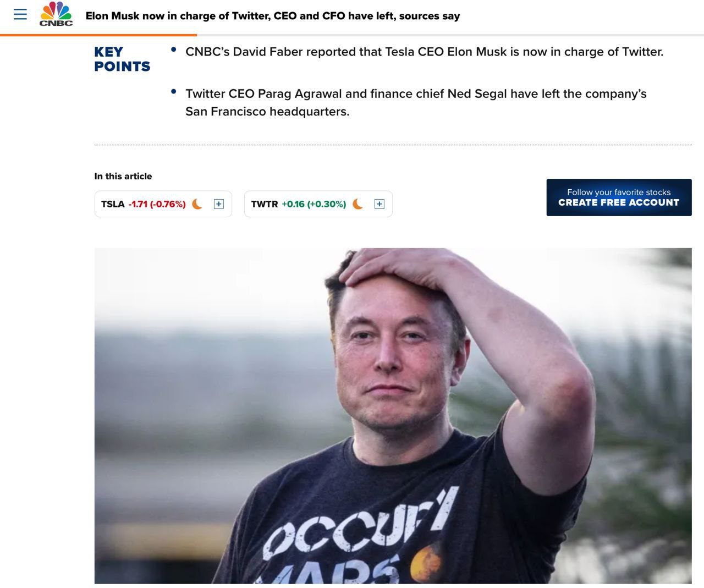Open the TSLA ticker symbol quote
Viewport: 704px width, 588px height.
113,204
